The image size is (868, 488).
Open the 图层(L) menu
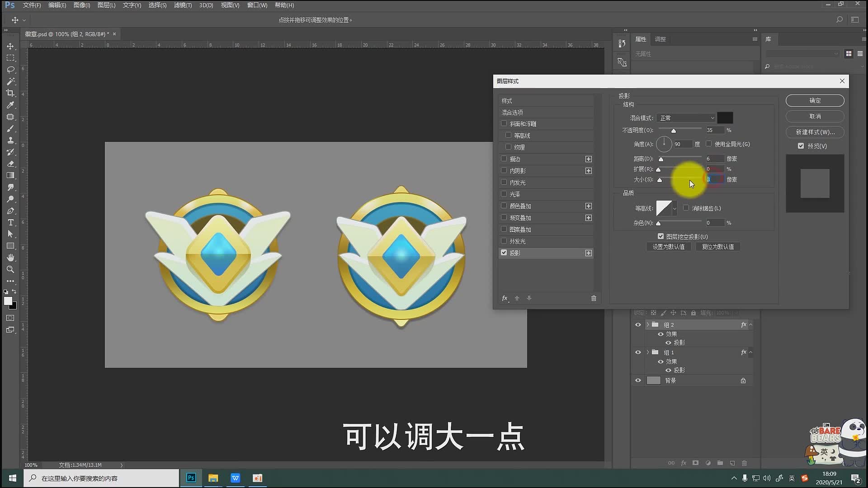tap(107, 5)
